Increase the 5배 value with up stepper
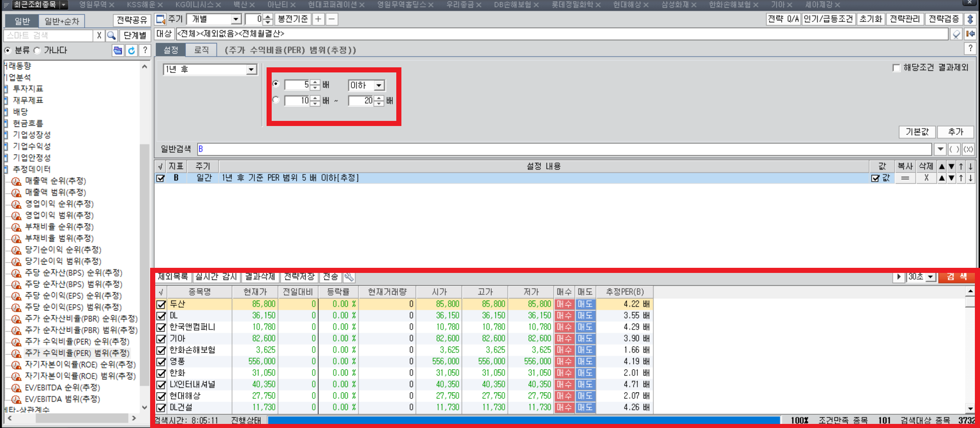The width and height of the screenshot is (980, 428). pyautogui.click(x=315, y=82)
